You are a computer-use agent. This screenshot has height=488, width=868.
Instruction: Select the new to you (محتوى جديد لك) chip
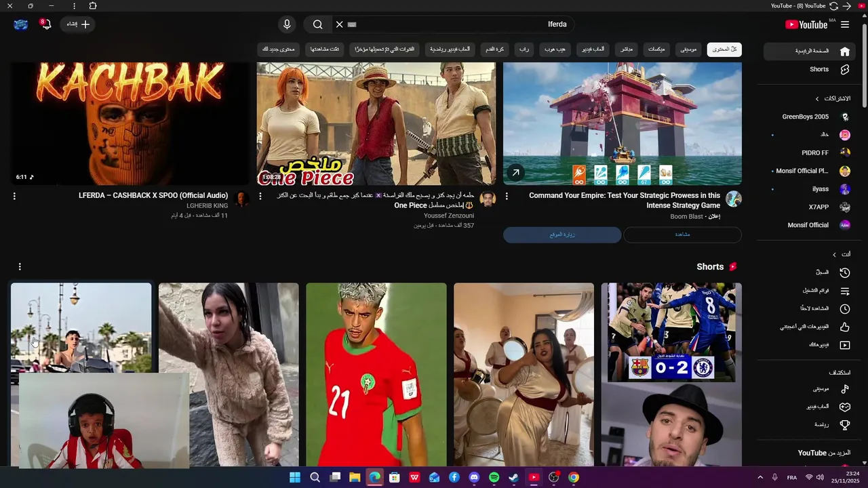[x=279, y=49]
